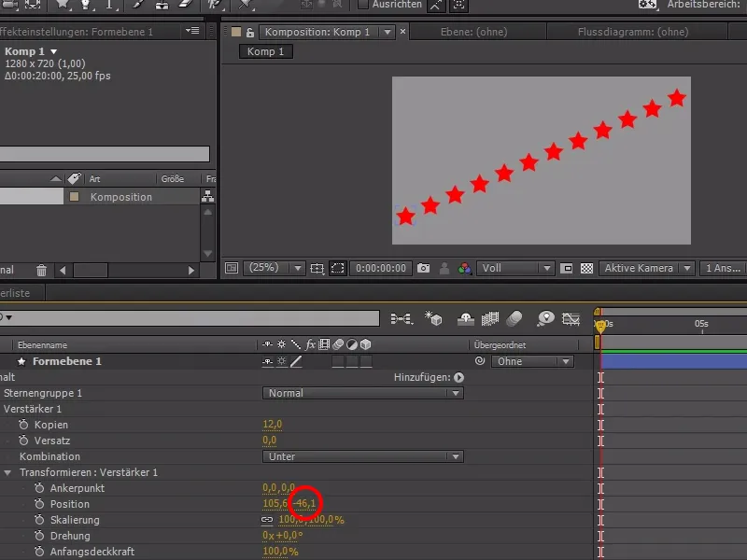Toggle Skalierung stopwatch
Viewport: 747px width, 560px height.
(x=39, y=520)
